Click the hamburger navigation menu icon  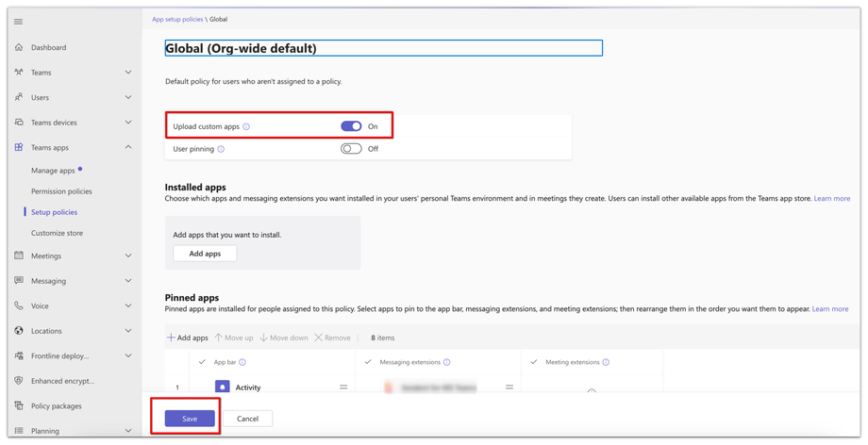19,22
